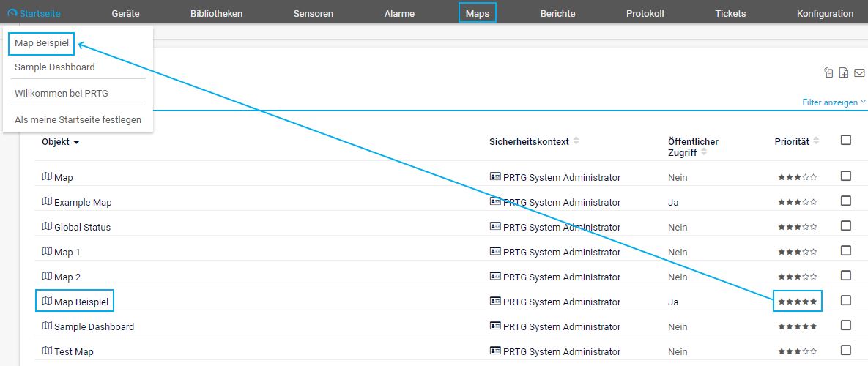Tick the checkbox for the Map Beispiel row
Screen dimensions: 868x366
[846, 300]
